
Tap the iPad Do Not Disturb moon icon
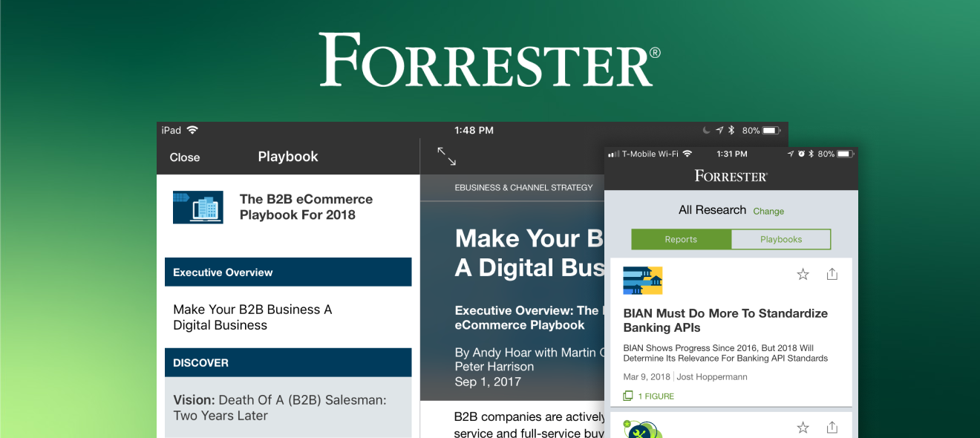click(x=706, y=130)
